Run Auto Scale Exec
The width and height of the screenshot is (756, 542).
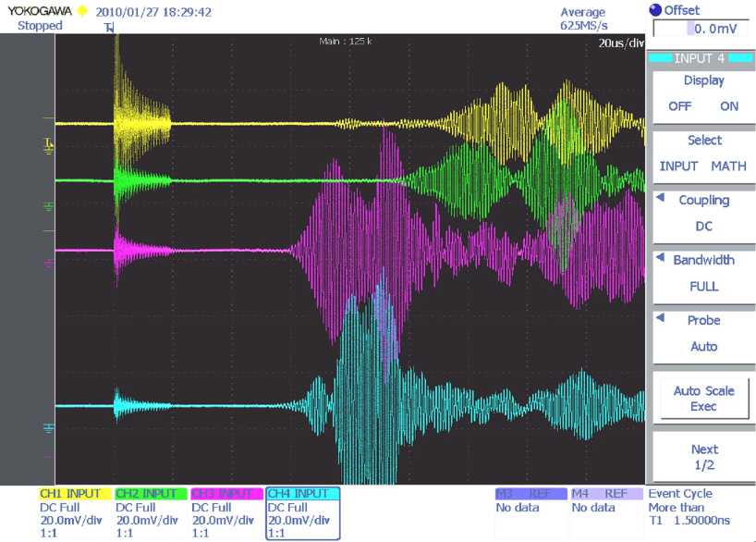704,399
